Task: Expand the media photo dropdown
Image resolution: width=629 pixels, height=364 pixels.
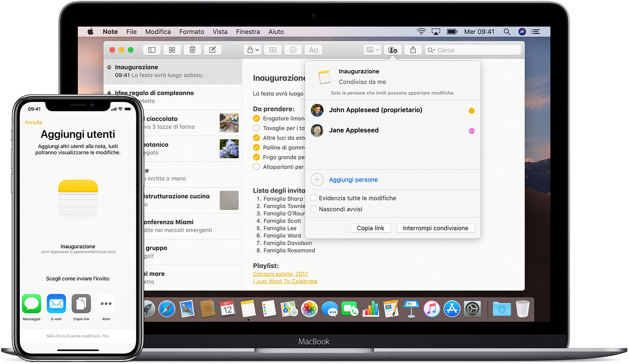Action: (372, 50)
